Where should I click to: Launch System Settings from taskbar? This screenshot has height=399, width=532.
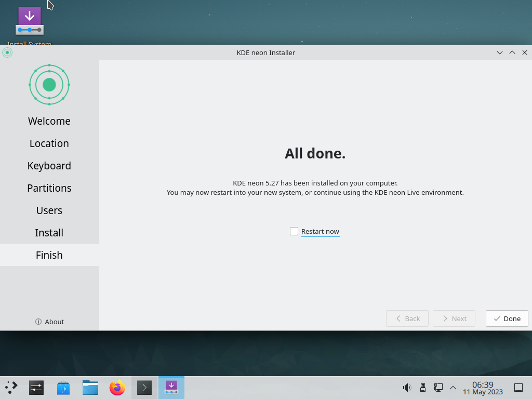36,388
